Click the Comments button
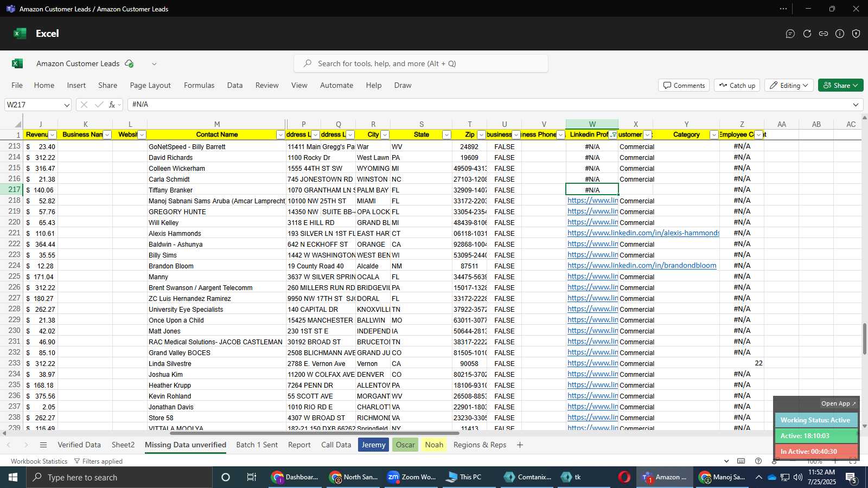868x488 pixels. tap(684, 86)
